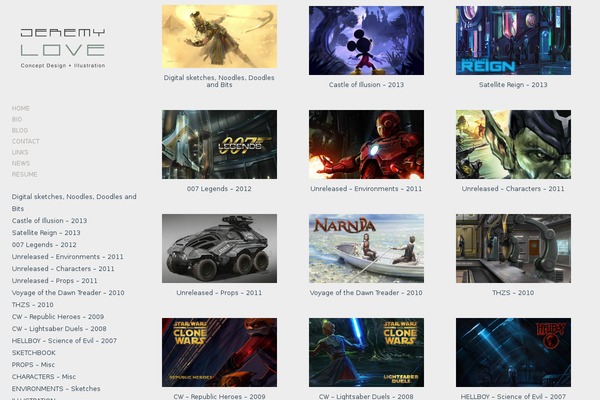Image resolution: width=600 pixels, height=400 pixels.
Task: Open sidebar link CW – Republic Heroes – 2009
Action: 58,317
